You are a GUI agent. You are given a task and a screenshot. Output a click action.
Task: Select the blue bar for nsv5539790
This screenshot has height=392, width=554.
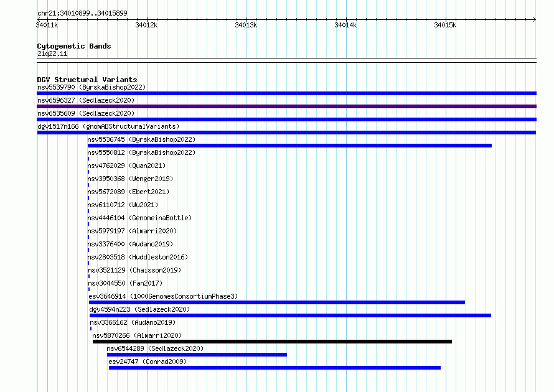pyautogui.click(x=286, y=93)
